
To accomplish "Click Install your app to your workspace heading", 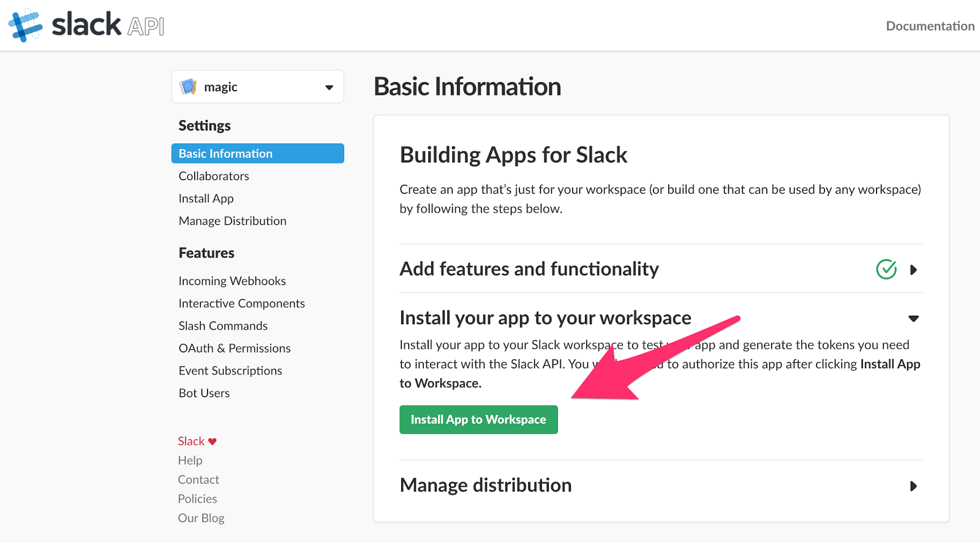I will pos(545,318).
